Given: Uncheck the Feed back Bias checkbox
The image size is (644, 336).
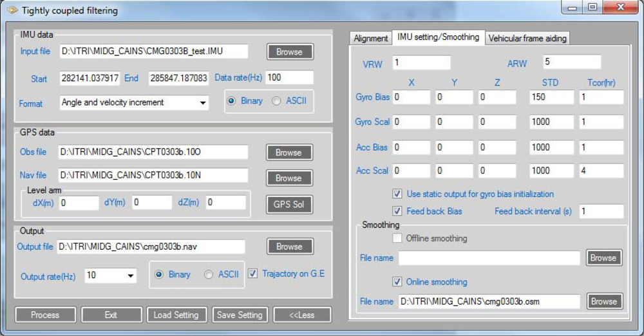Looking at the screenshot, I should (397, 211).
